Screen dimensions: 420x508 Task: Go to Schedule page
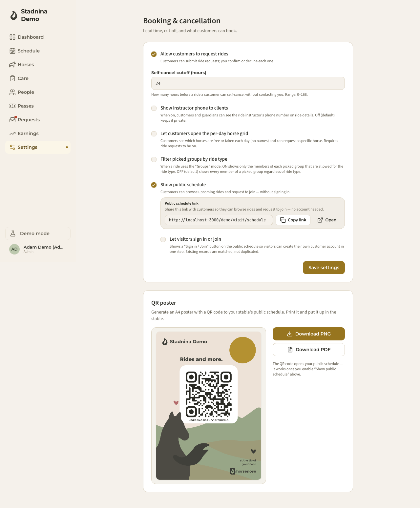(38, 51)
